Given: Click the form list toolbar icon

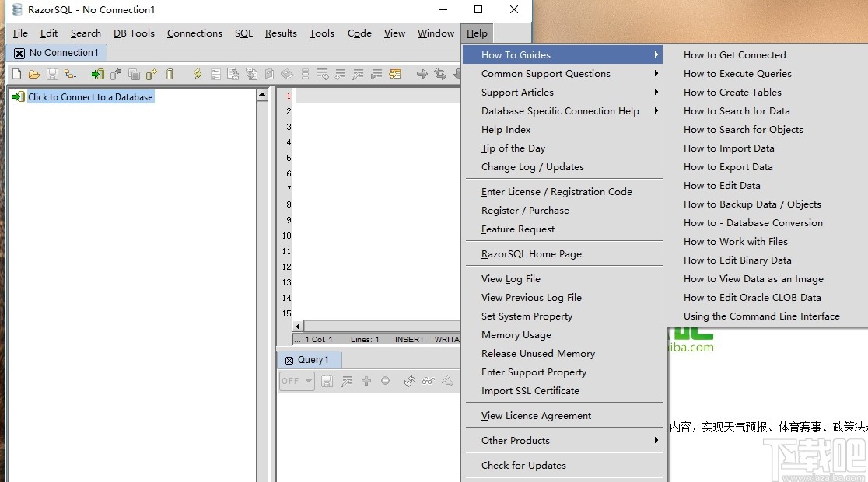Looking at the screenshot, I should (x=215, y=74).
